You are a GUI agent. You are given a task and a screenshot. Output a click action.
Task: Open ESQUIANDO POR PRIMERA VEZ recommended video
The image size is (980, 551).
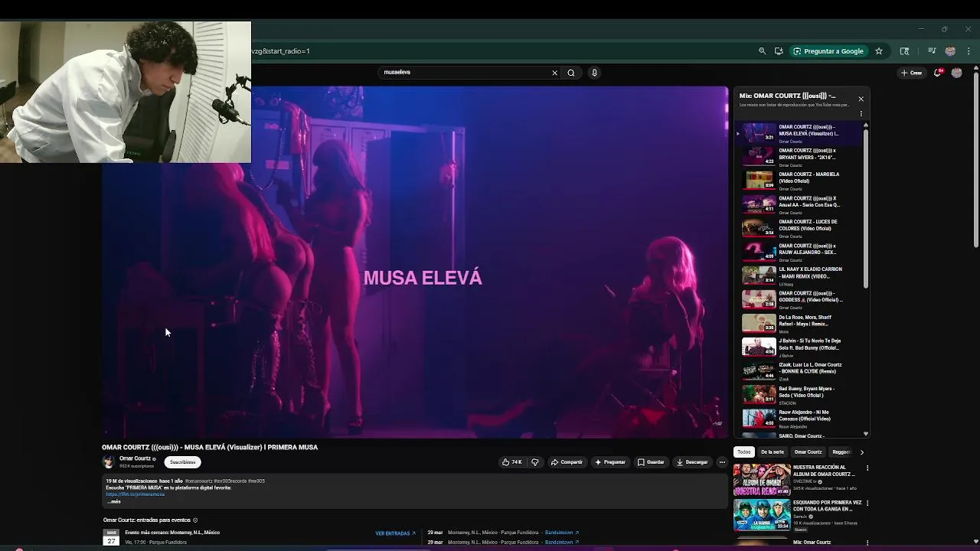pos(797,515)
